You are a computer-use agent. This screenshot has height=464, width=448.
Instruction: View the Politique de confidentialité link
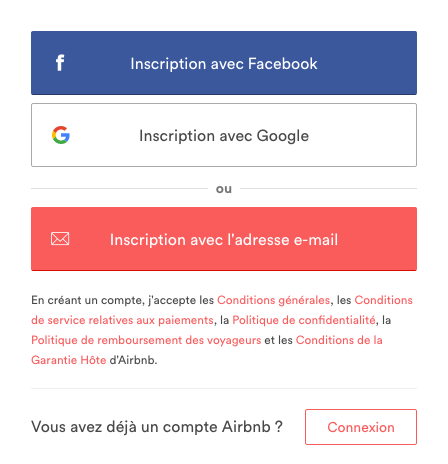pos(304,320)
